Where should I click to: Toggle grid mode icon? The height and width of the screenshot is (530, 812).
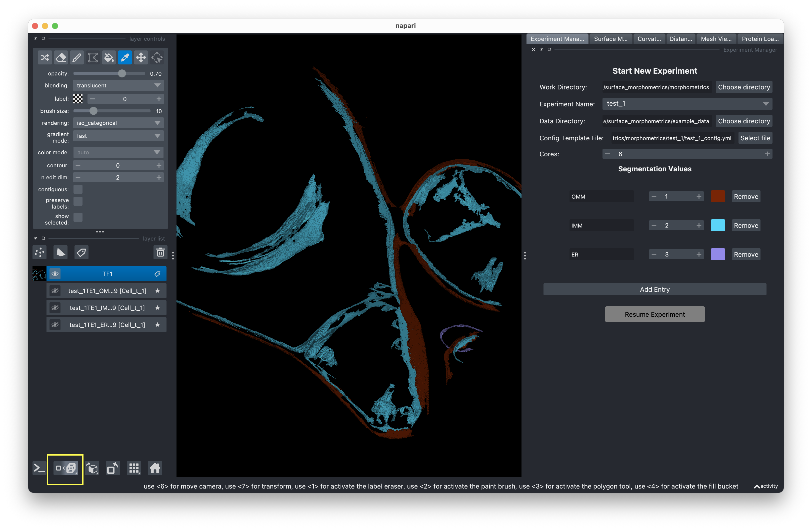tap(134, 468)
